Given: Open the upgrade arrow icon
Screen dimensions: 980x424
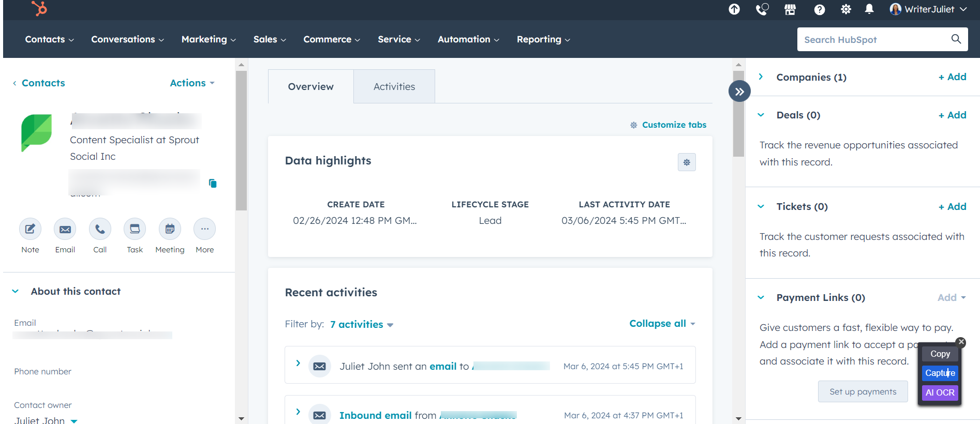Looking at the screenshot, I should [734, 9].
